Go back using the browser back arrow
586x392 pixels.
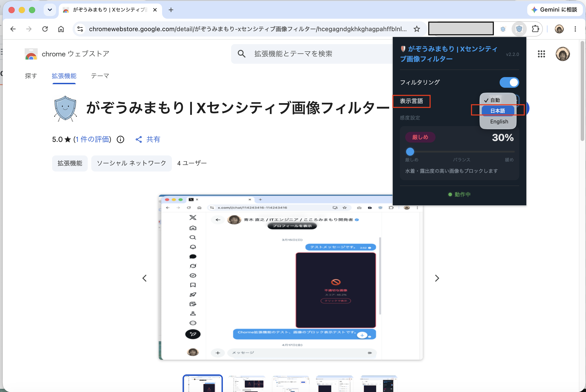point(13,29)
